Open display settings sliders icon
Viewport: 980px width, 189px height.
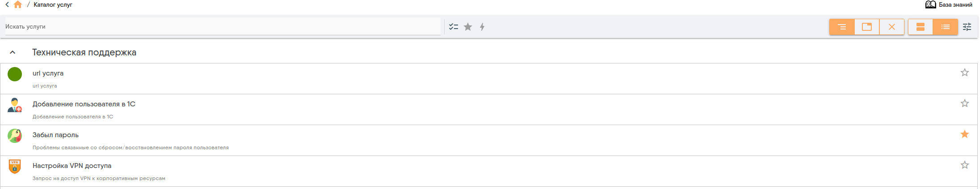(967, 27)
